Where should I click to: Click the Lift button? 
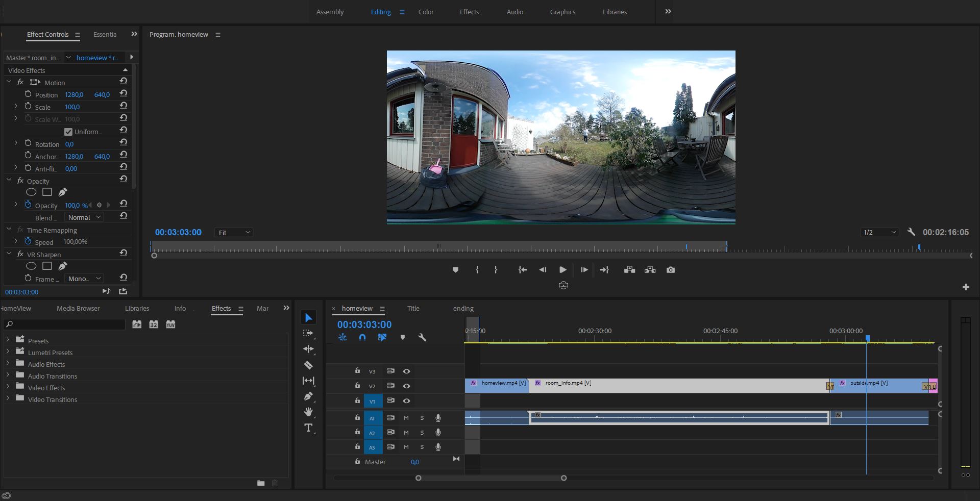(629, 270)
